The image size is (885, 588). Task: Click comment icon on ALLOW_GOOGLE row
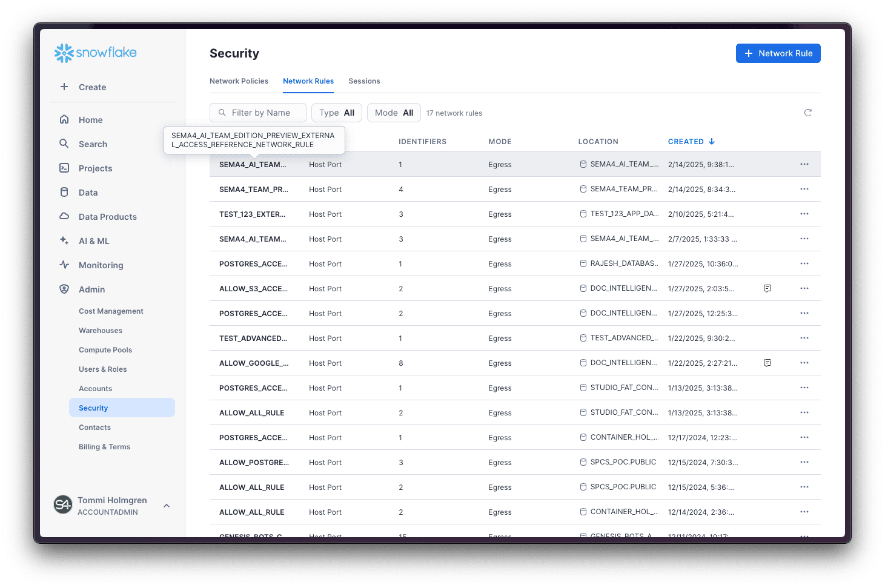767,363
